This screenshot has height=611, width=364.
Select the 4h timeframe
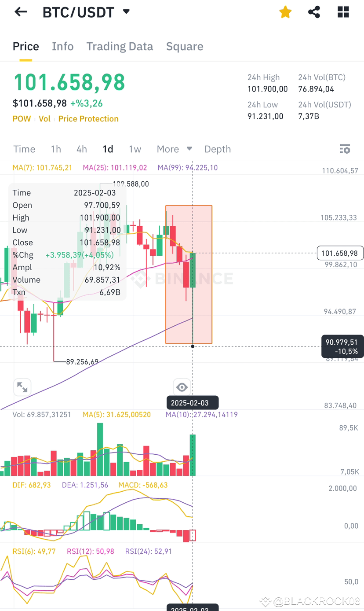(x=81, y=149)
